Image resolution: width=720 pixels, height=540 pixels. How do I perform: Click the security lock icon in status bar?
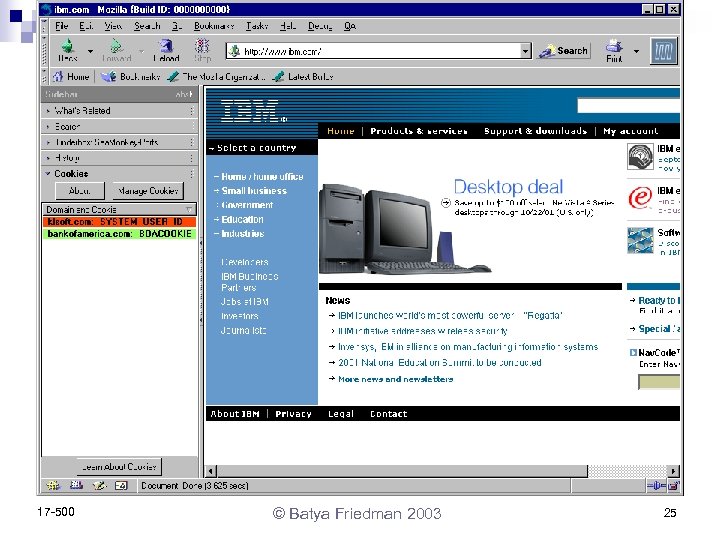pyautogui.click(x=673, y=485)
